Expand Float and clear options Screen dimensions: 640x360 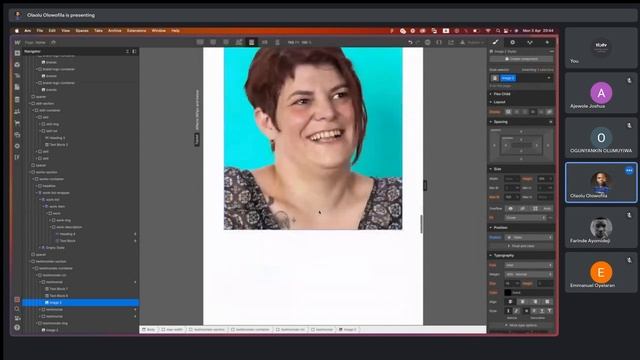coord(521,246)
